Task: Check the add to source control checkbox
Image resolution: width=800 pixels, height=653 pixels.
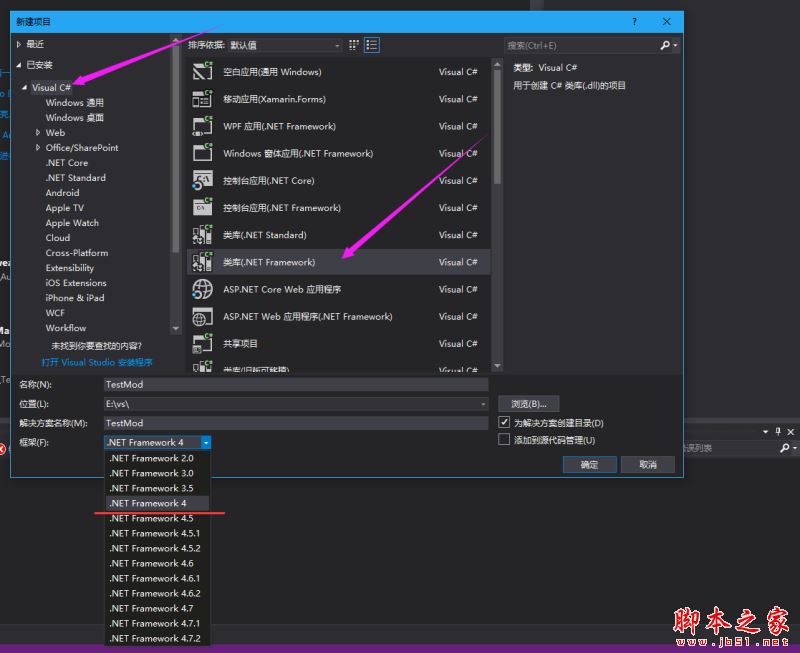Action: [504, 439]
